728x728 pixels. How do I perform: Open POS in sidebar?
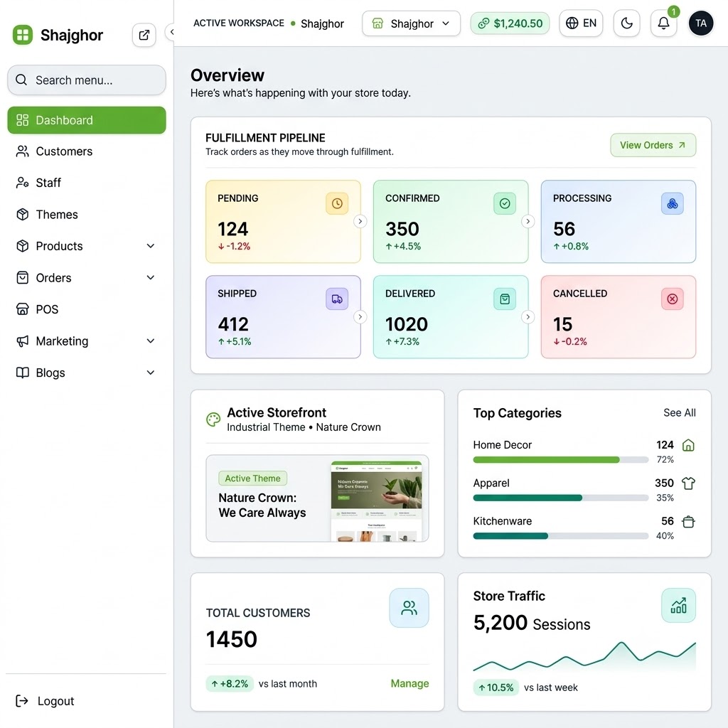pyautogui.click(x=86, y=309)
